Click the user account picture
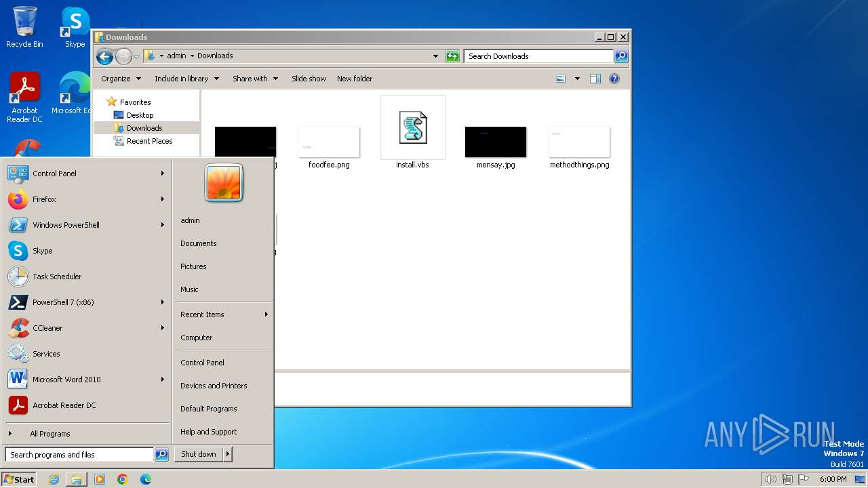Image resolution: width=868 pixels, height=488 pixels. tap(224, 182)
